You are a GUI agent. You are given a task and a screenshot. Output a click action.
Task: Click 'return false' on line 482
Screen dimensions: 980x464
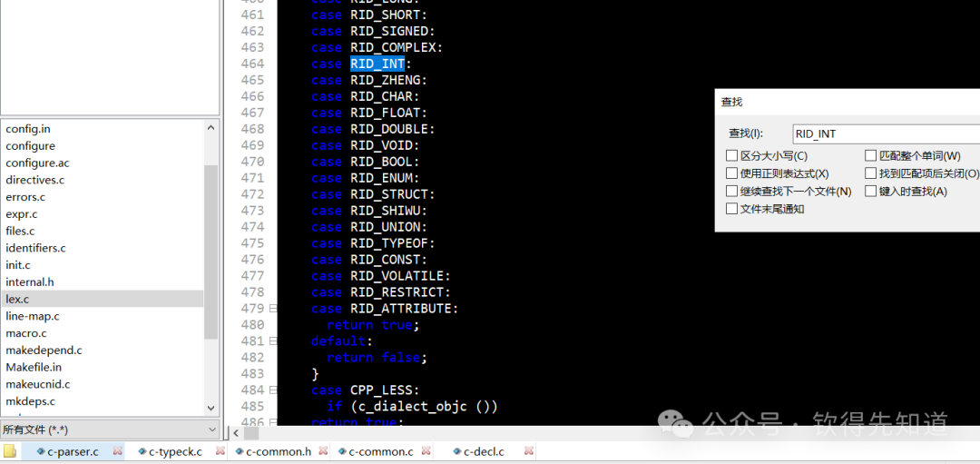pyautogui.click(x=373, y=357)
